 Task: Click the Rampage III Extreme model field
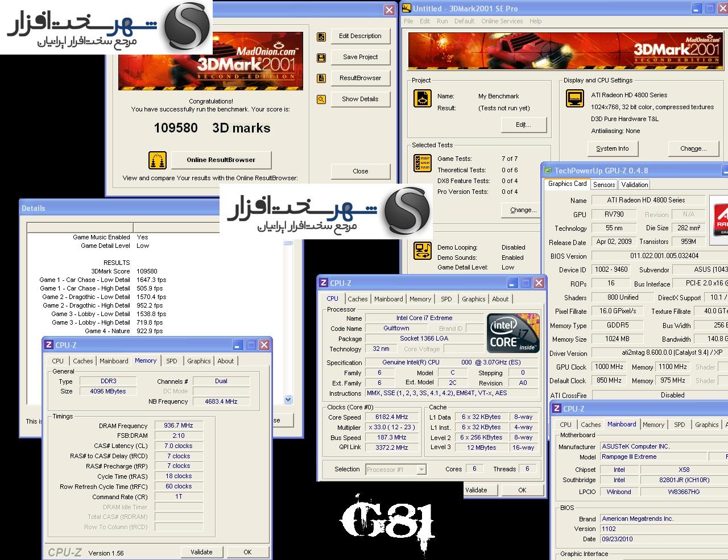point(653,457)
